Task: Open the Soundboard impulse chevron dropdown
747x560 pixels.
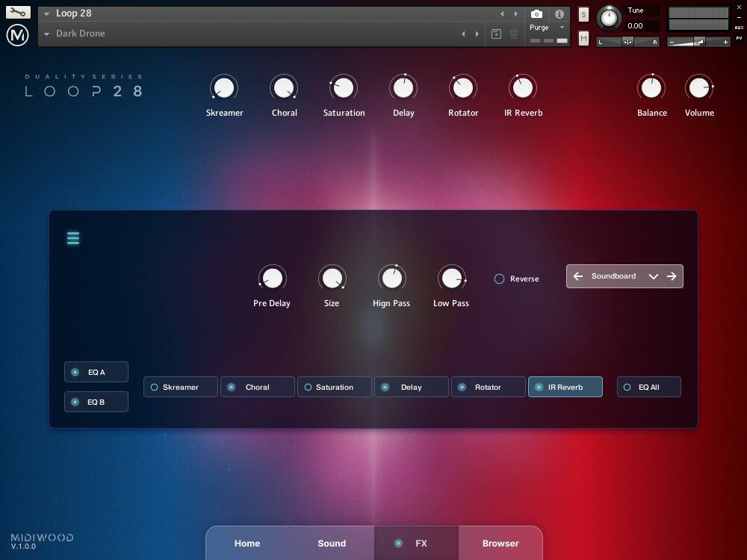Action: 653,276
